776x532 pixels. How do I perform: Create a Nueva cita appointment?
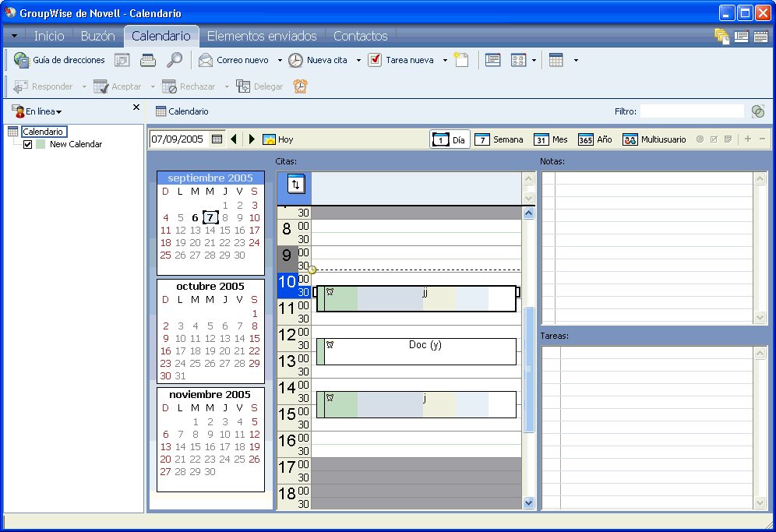[x=318, y=60]
